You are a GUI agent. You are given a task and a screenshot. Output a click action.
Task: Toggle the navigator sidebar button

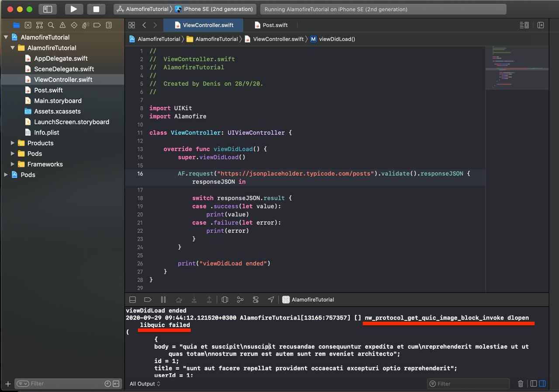[x=48, y=9]
